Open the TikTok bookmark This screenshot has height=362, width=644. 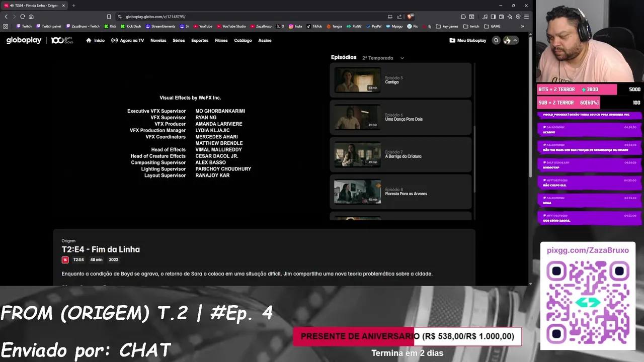point(314,26)
